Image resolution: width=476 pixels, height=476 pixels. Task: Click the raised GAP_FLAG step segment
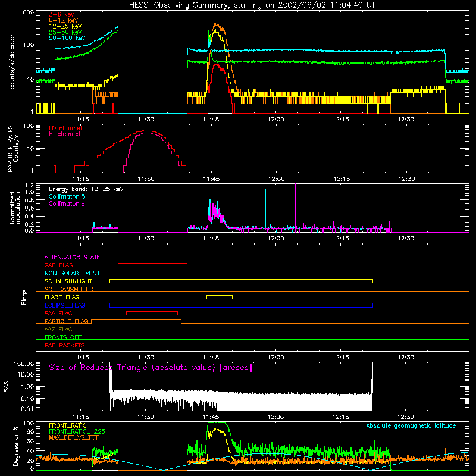click(x=153, y=263)
